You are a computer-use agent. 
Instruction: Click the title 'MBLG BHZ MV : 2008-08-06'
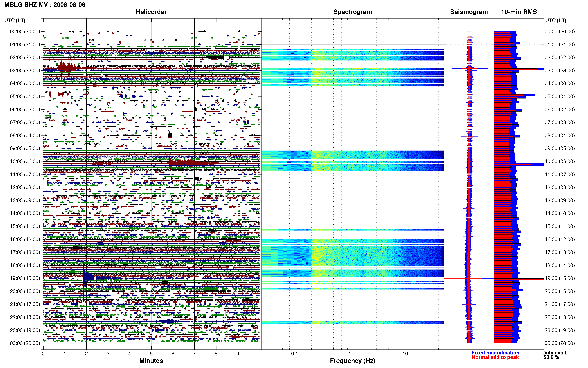click(45, 5)
